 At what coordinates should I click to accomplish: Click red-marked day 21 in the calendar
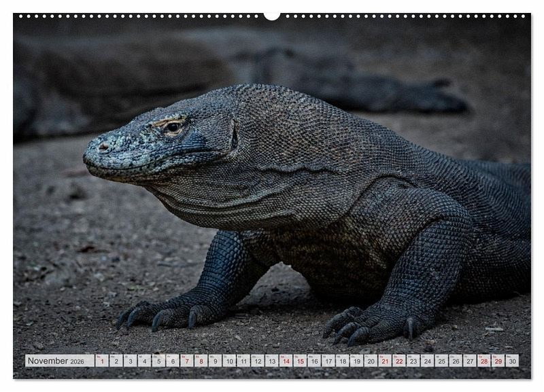point(385,361)
